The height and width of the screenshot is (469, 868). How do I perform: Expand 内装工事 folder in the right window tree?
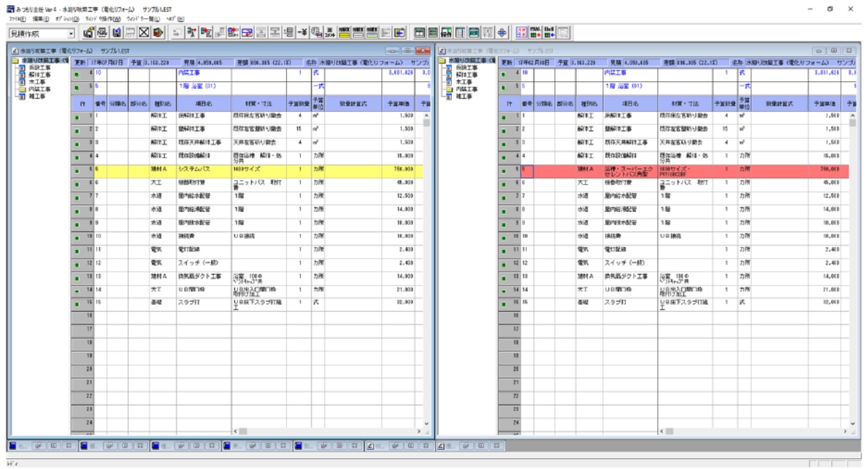point(450,89)
